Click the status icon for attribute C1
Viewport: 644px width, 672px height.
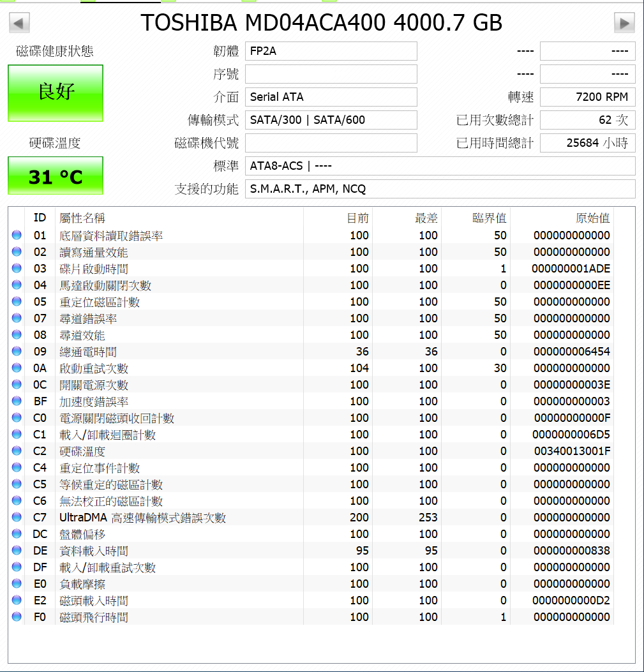[x=17, y=434]
